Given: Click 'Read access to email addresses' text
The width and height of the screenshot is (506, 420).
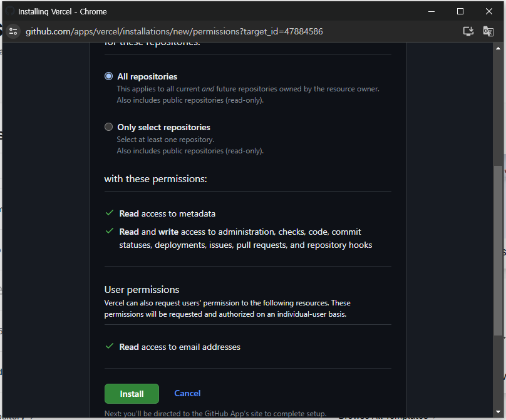Looking at the screenshot, I should 180,347.
